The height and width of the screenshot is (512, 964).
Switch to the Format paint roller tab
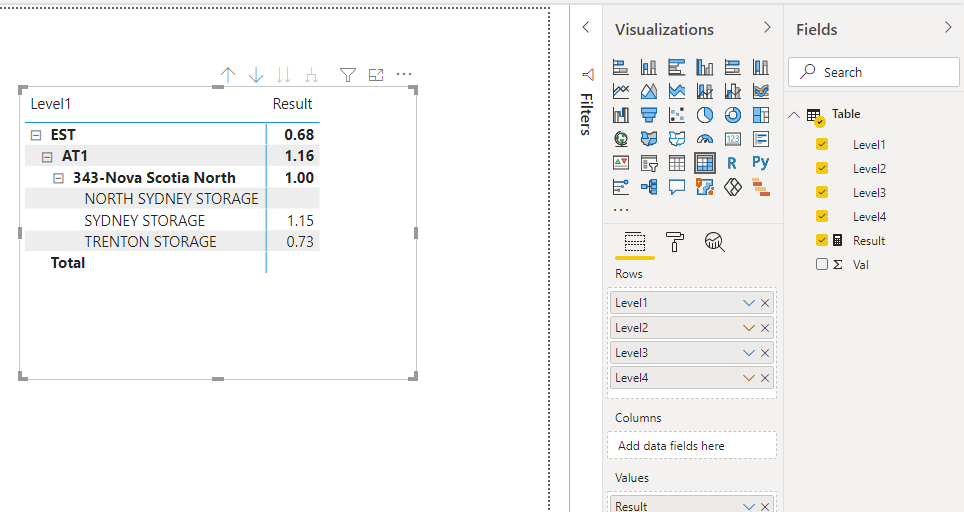pyautogui.click(x=674, y=242)
